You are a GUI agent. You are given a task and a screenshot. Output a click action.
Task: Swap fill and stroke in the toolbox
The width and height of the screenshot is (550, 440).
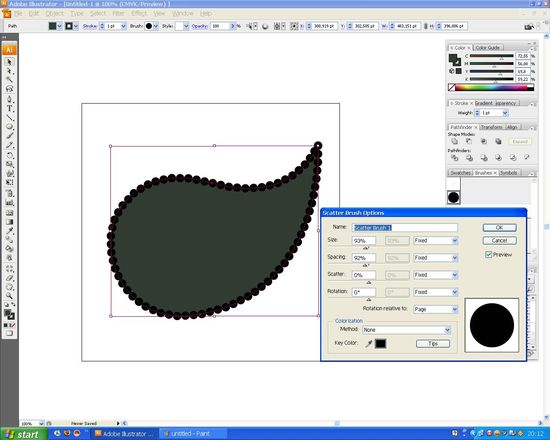13,304
